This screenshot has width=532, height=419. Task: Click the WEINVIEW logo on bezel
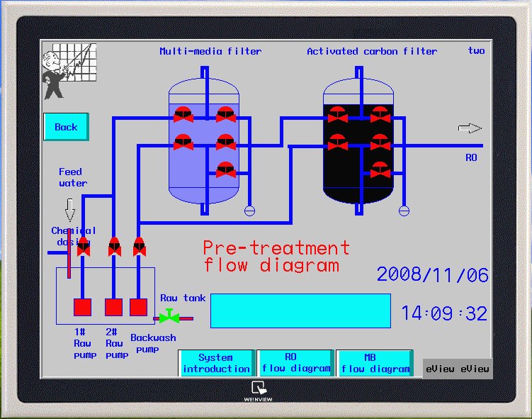coord(258,391)
